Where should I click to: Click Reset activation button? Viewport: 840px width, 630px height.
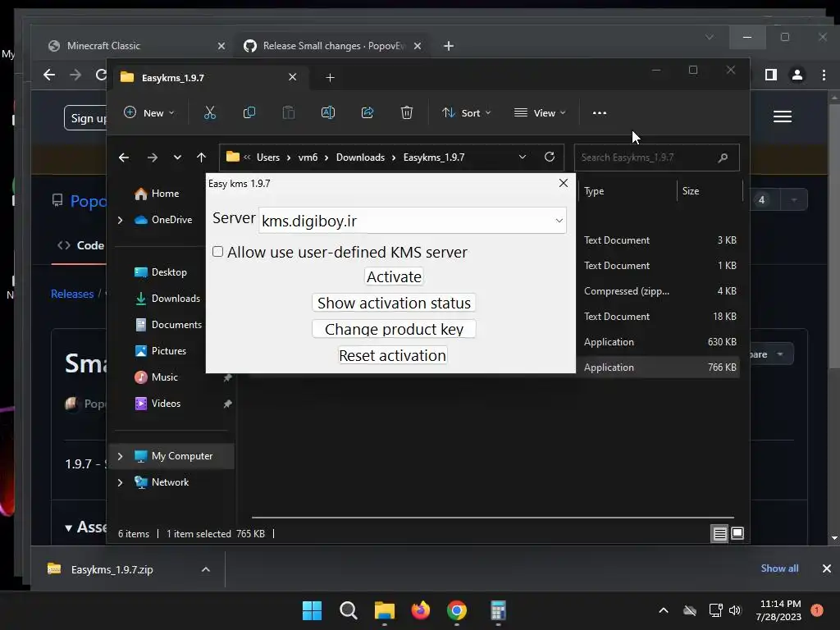[393, 356]
